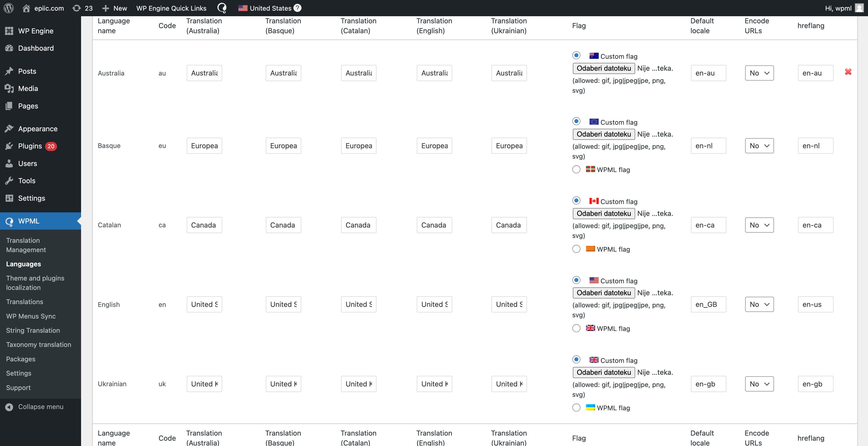868x446 pixels.
Task: Edit default locale field en-nl
Action: click(x=708, y=146)
